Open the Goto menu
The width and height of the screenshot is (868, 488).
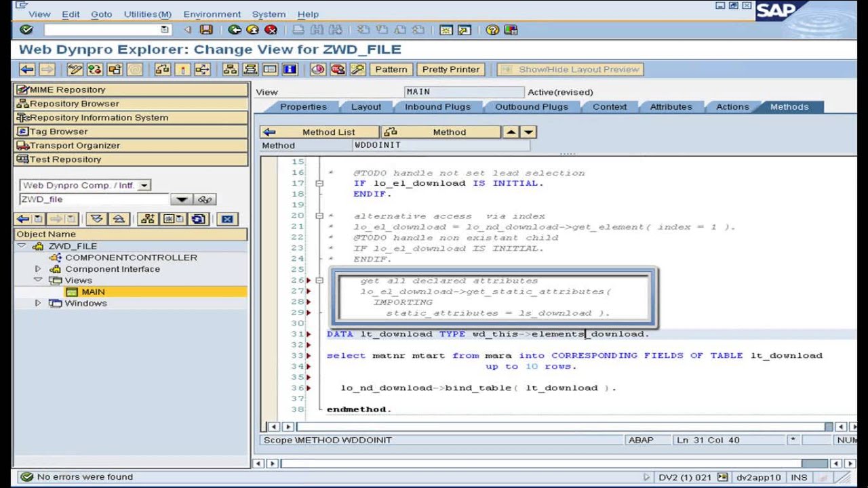pyautogui.click(x=102, y=14)
